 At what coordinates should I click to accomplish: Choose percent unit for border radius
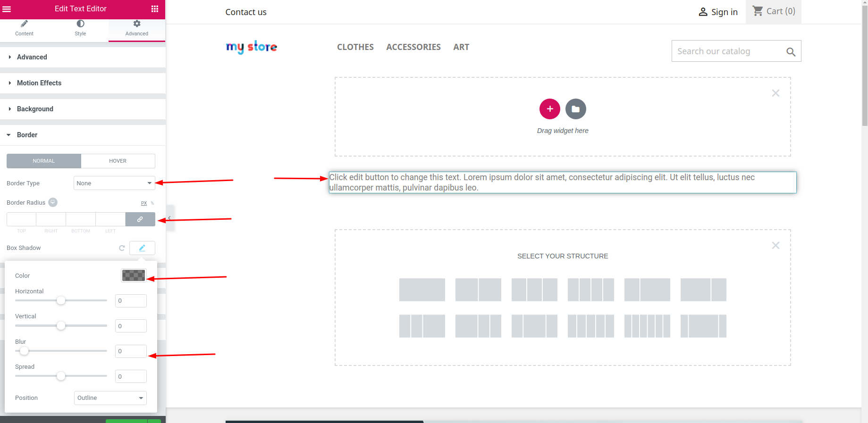(152, 203)
